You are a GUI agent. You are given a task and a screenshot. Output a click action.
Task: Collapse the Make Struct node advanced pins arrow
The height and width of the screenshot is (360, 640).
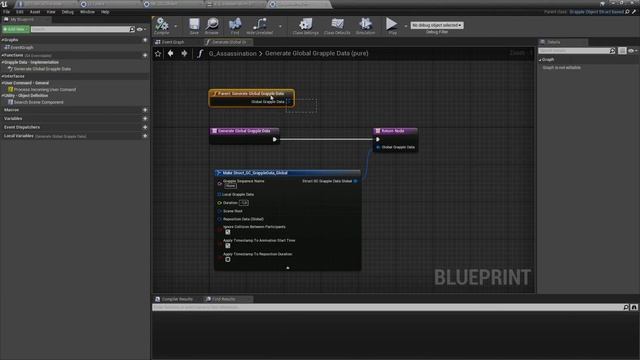click(288, 268)
